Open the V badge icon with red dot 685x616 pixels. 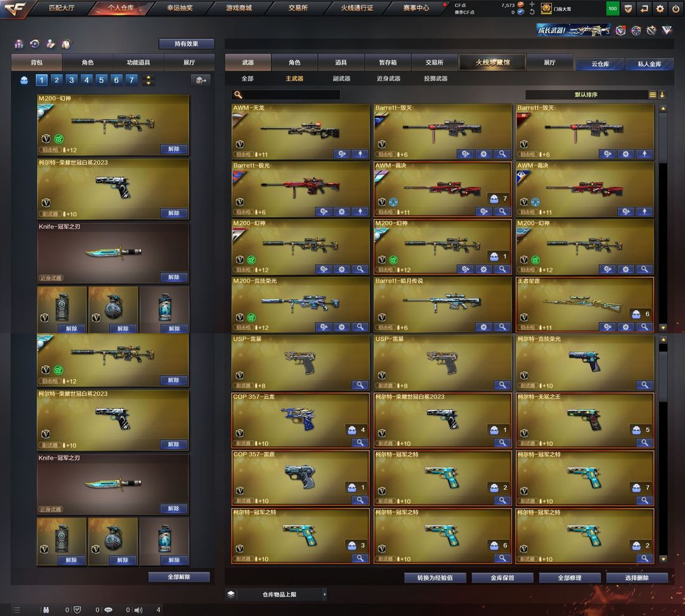click(x=620, y=30)
